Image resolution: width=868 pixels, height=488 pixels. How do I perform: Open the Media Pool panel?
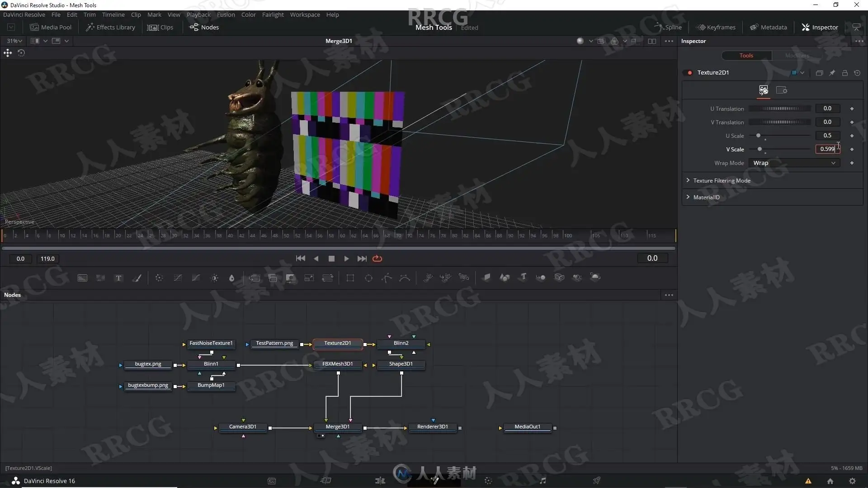tap(51, 27)
